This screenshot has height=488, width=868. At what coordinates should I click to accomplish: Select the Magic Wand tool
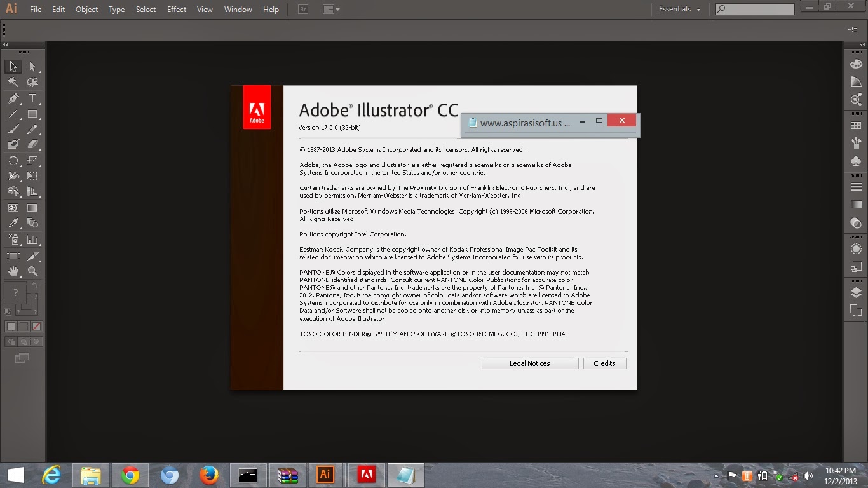pyautogui.click(x=13, y=83)
